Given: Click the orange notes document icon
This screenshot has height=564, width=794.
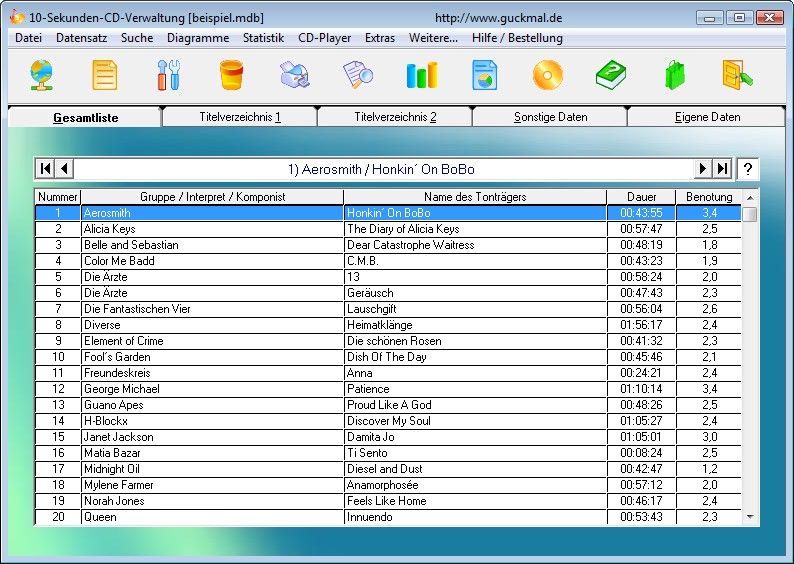Looking at the screenshot, I should pyautogui.click(x=105, y=75).
